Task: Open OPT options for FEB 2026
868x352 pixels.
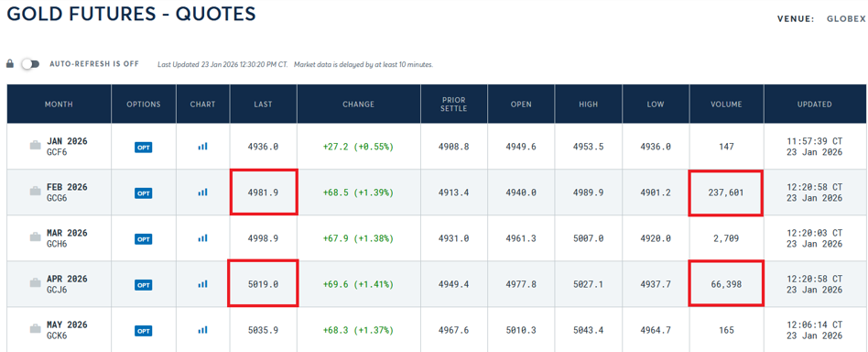Action: (144, 193)
